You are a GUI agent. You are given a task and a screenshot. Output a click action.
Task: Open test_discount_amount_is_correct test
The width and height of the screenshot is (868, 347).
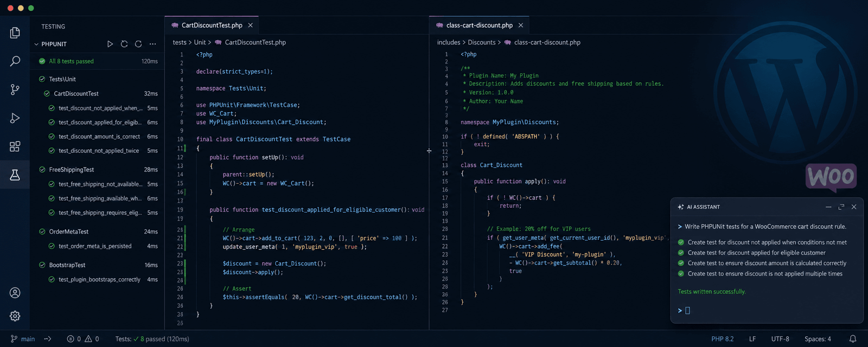(x=97, y=137)
